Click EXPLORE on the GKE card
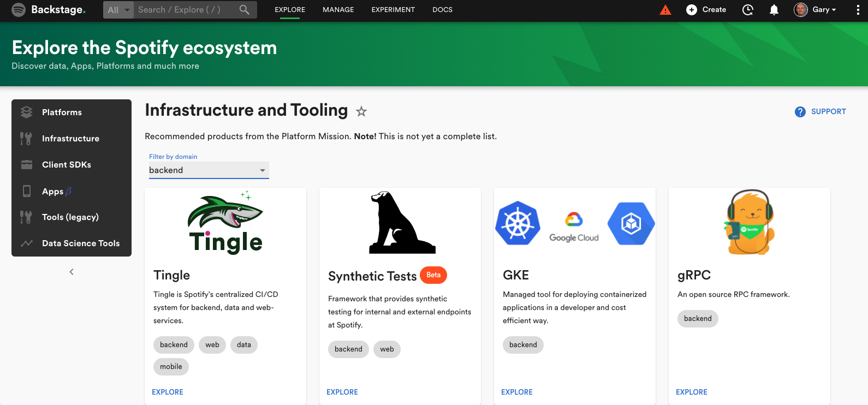This screenshot has height=405, width=868. pyautogui.click(x=517, y=392)
